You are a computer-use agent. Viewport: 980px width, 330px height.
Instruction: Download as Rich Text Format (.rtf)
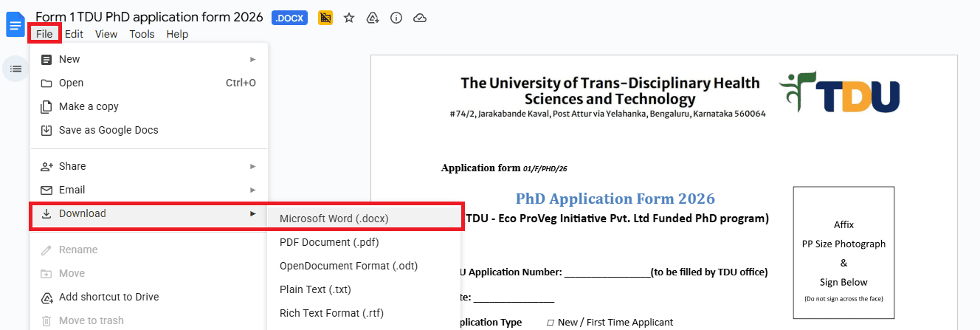[365, 313]
